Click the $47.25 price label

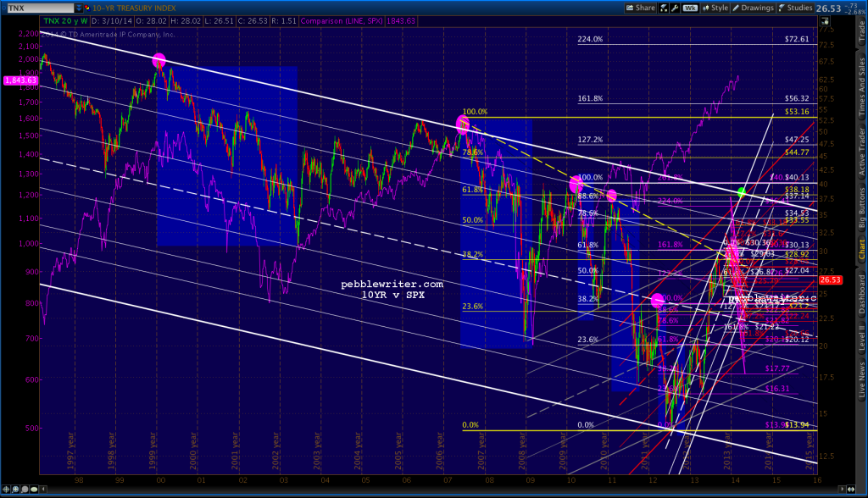tap(797, 140)
